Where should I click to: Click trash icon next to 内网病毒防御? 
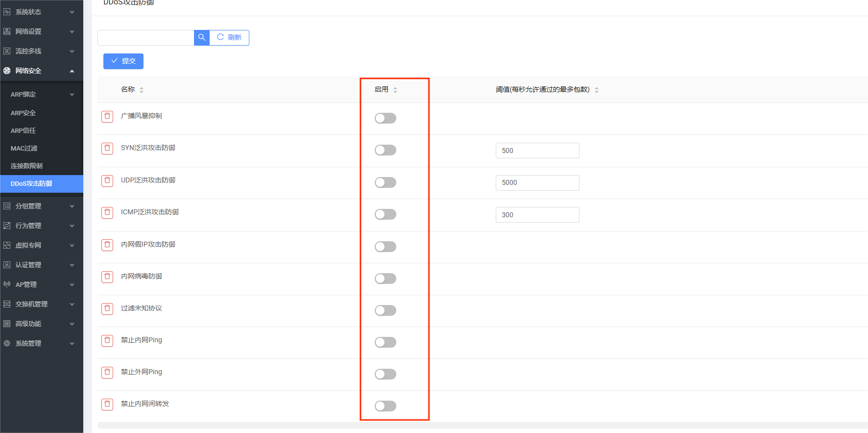pos(107,277)
